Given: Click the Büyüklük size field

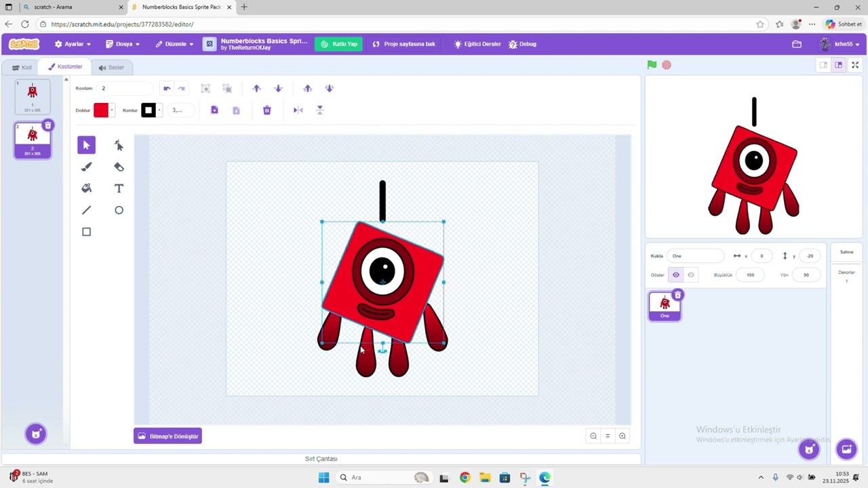Looking at the screenshot, I should point(750,274).
